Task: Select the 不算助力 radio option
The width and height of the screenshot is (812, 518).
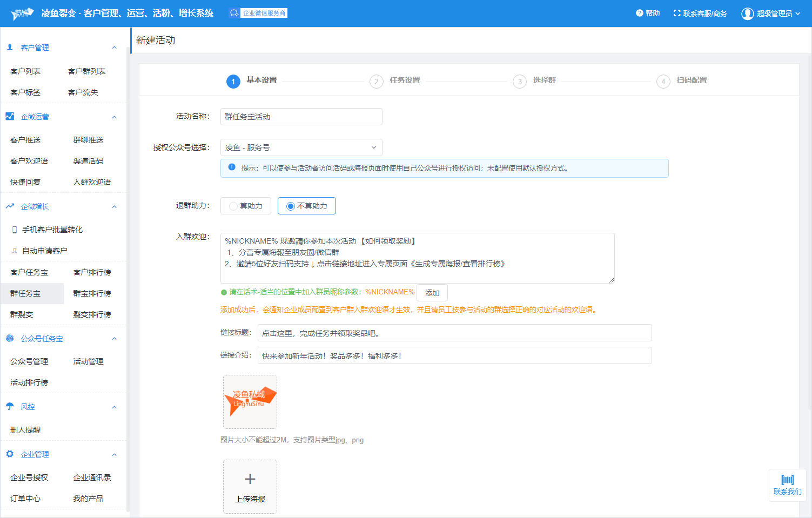Action: [x=291, y=206]
